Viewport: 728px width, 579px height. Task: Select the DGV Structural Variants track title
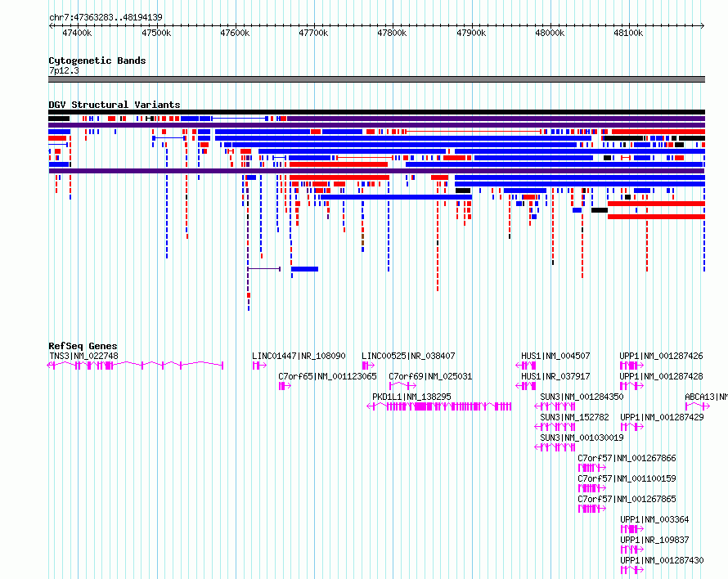tap(115, 105)
